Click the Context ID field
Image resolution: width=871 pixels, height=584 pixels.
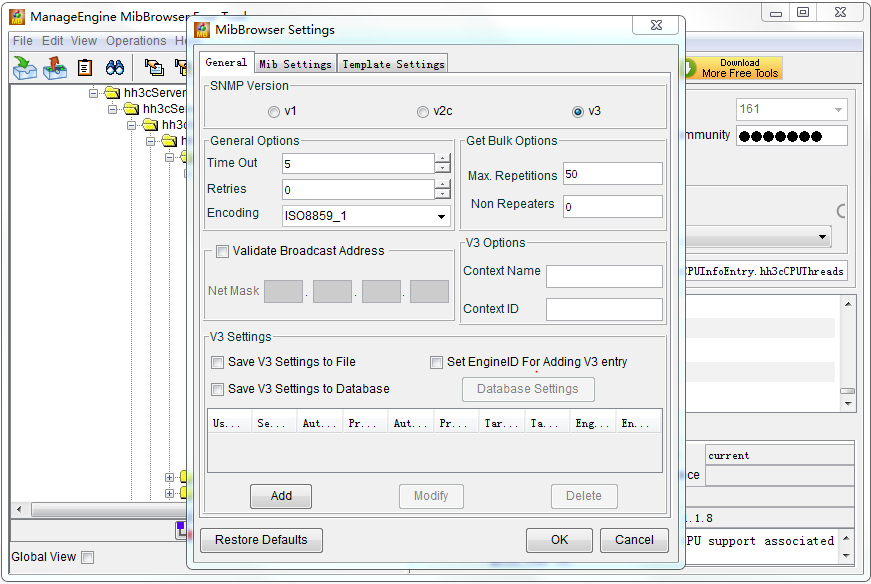(x=604, y=310)
